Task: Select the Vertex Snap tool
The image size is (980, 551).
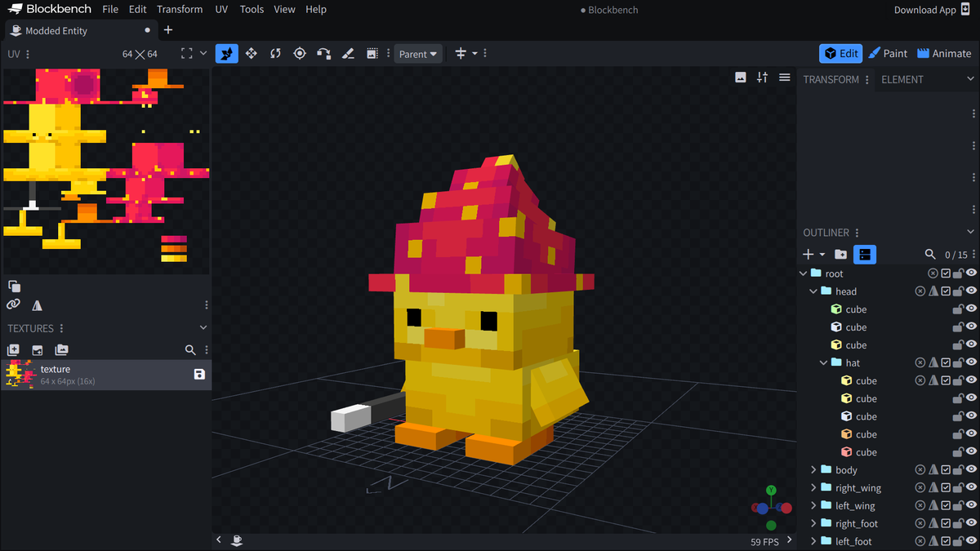Action: [324, 53]
